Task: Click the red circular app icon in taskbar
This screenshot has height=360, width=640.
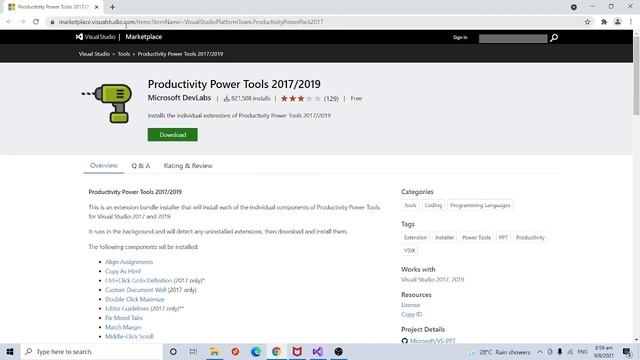Action: click(x=235, y=351)
